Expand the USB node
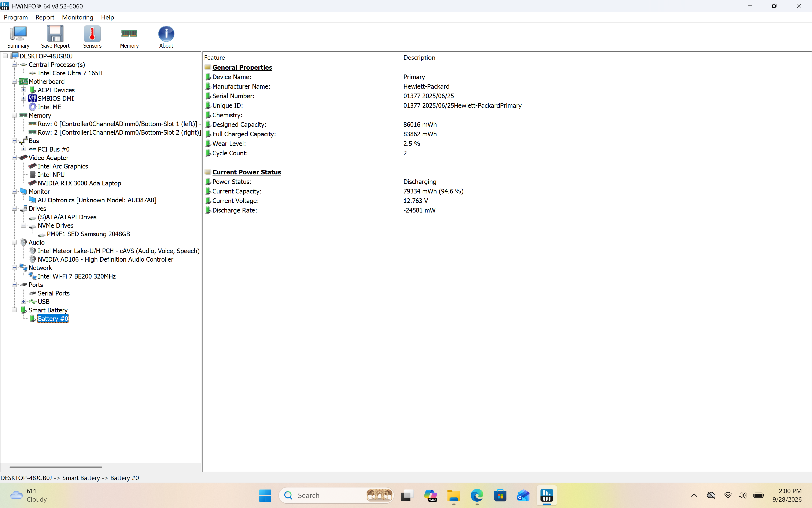 pyautogui.click(x=23, y=301)
